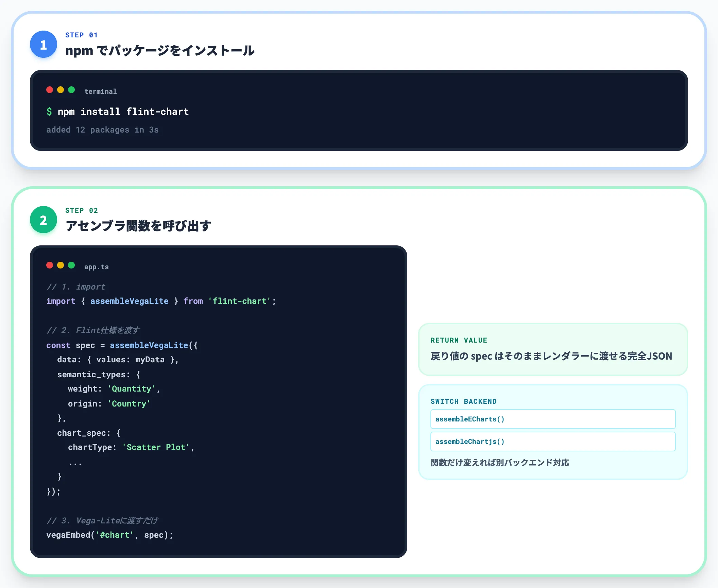Select the assembleECharts() backend option
The width and height of the screenshot is (718, 588).
pos(553,419)
